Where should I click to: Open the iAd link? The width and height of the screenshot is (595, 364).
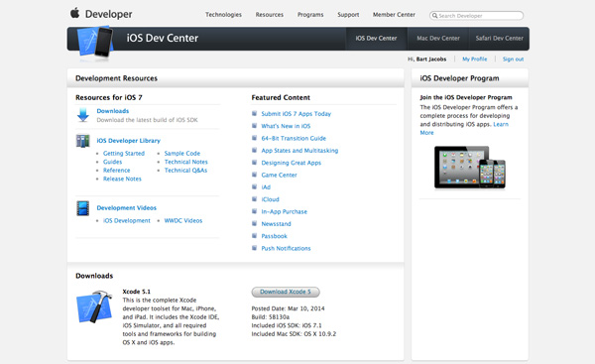[x=266, y=187]
